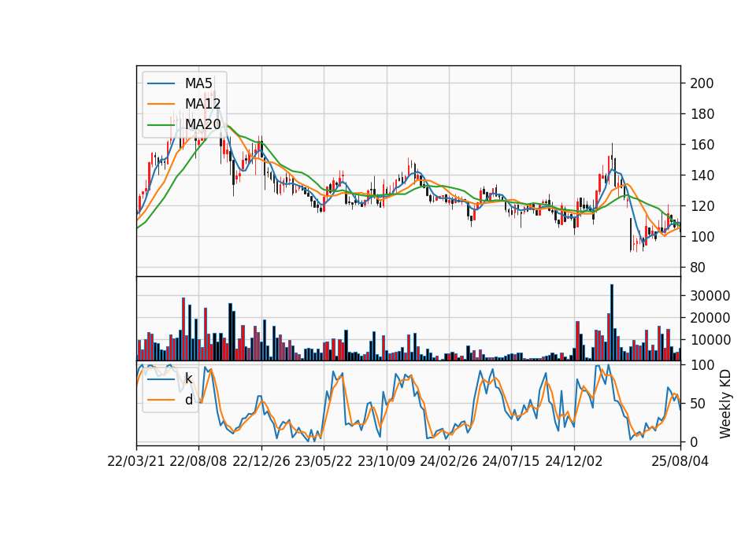Click the 0 tick on KD axis
756x543 pixels.
pyautogui.click(x=694, y=441)
